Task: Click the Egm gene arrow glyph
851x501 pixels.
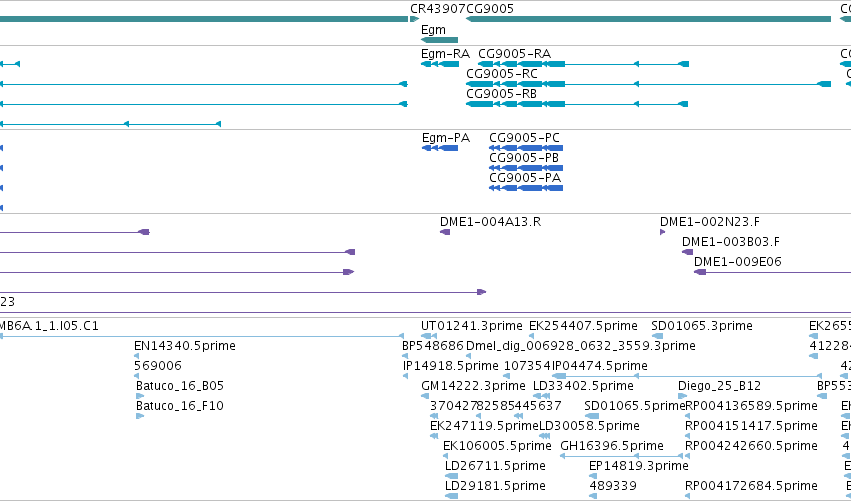Action: click(440, 40)
